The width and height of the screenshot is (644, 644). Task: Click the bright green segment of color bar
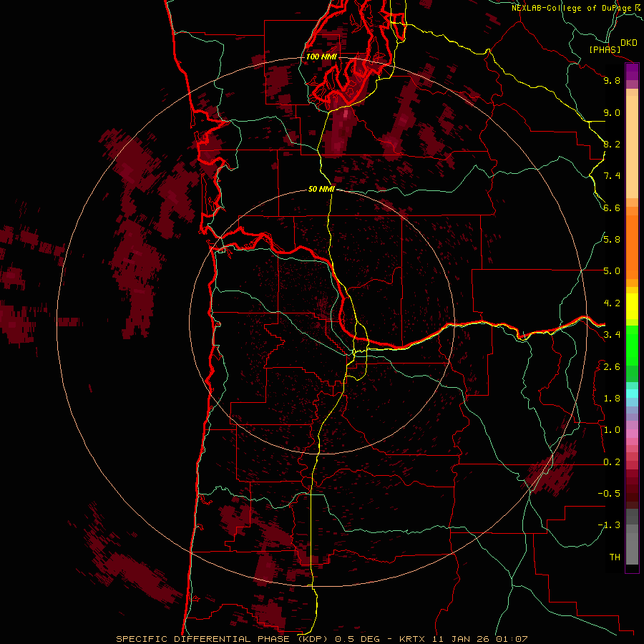[x=632, y=345]
